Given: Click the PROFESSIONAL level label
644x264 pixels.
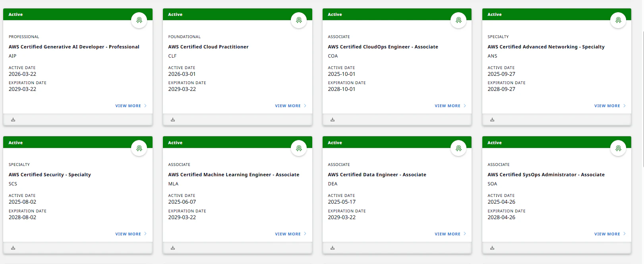Looking at the screenshot, I should (x=24, y=37).
